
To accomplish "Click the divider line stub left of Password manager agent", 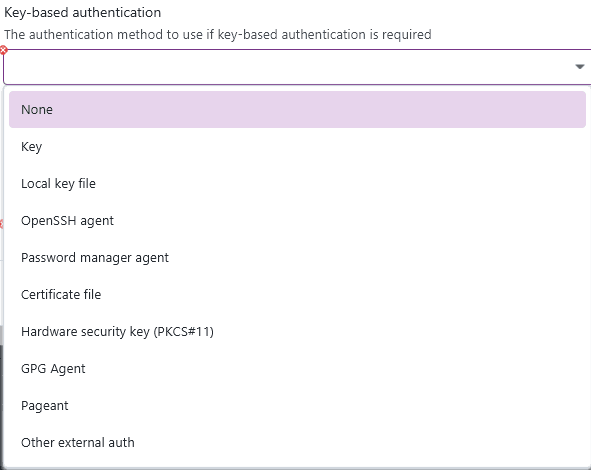I will [x=2, y=260].
